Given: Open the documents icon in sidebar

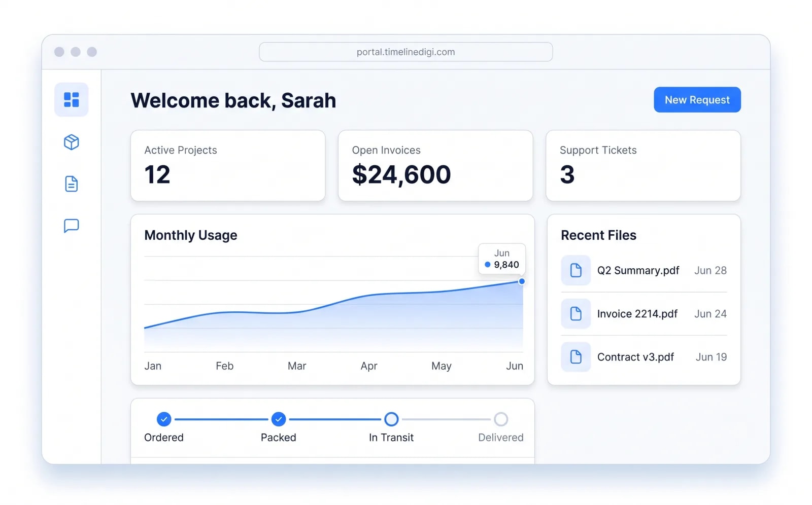Looking at the screenshot, I should click(x=71, y=184).
